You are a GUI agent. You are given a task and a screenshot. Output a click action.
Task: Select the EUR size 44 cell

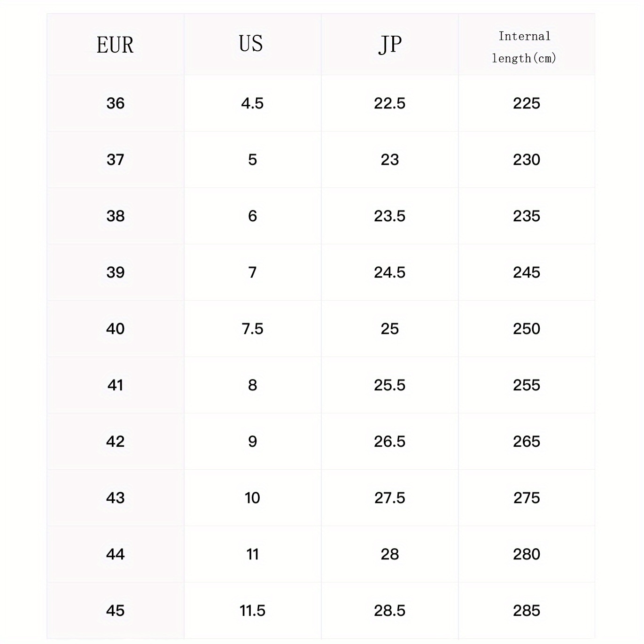click(x=115, y=554)
